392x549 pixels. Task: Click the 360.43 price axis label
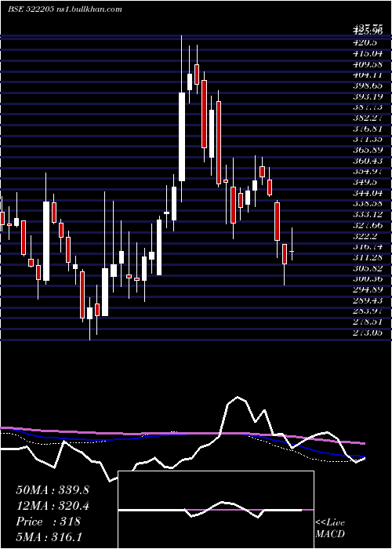pyautogui.click(x=368, y=161)
